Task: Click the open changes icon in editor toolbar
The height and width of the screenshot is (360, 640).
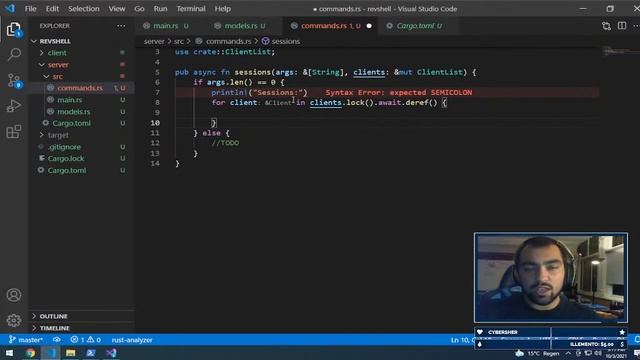Action: tap(606, 26)
